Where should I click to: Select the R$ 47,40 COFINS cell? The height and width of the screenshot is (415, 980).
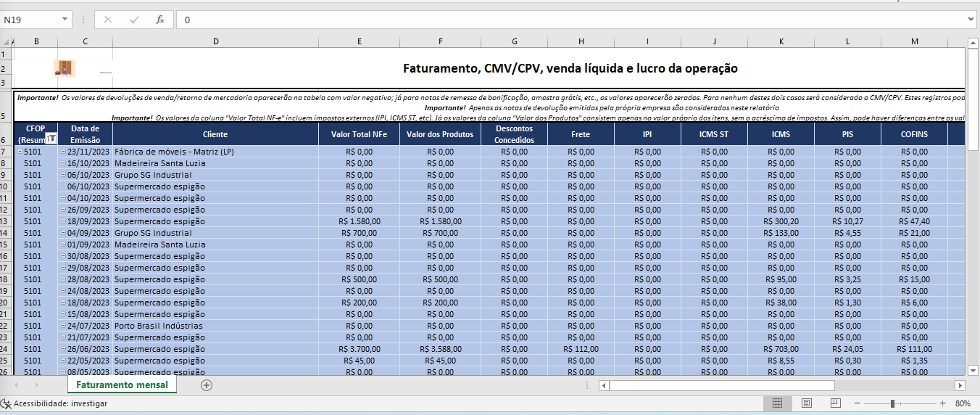pyautogui.click(x=914, y=221)
